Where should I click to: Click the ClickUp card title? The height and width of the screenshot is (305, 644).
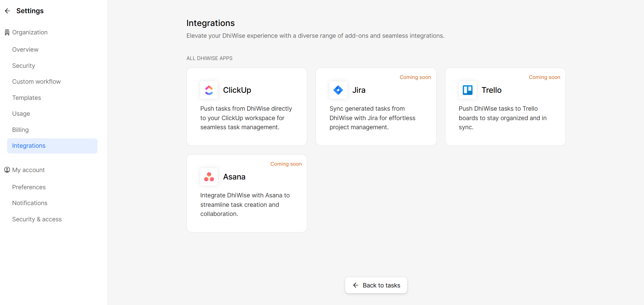point(237,90)
